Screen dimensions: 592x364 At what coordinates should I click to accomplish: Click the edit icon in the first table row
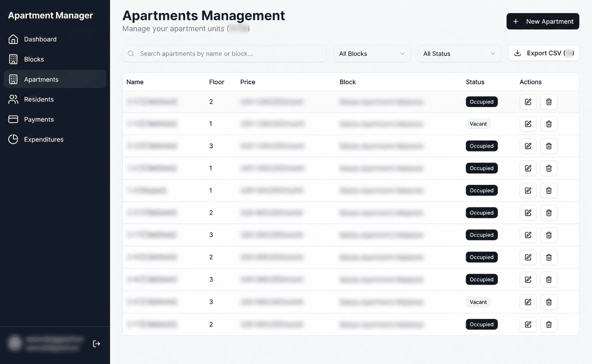528,102
